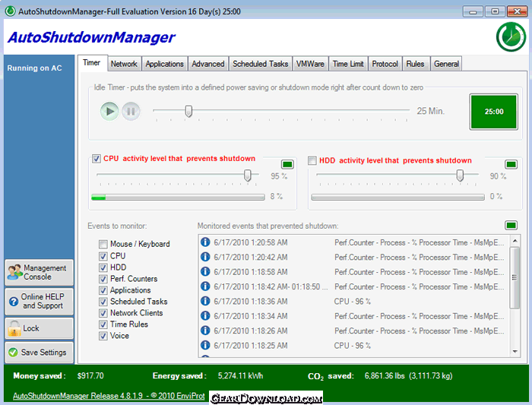
Task: Open the Advanced tab
Action: pyautogui.click(x=208, y=64)
